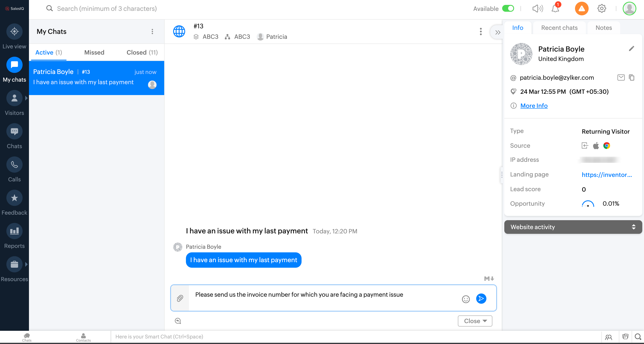Switch to the Closed chats tab
The width and height of the screenshot is (644, 344).
pos(142,52)
